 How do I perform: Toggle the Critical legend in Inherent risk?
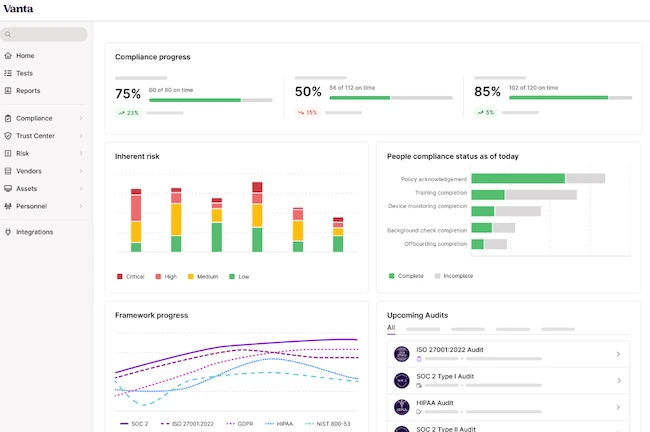131,277
